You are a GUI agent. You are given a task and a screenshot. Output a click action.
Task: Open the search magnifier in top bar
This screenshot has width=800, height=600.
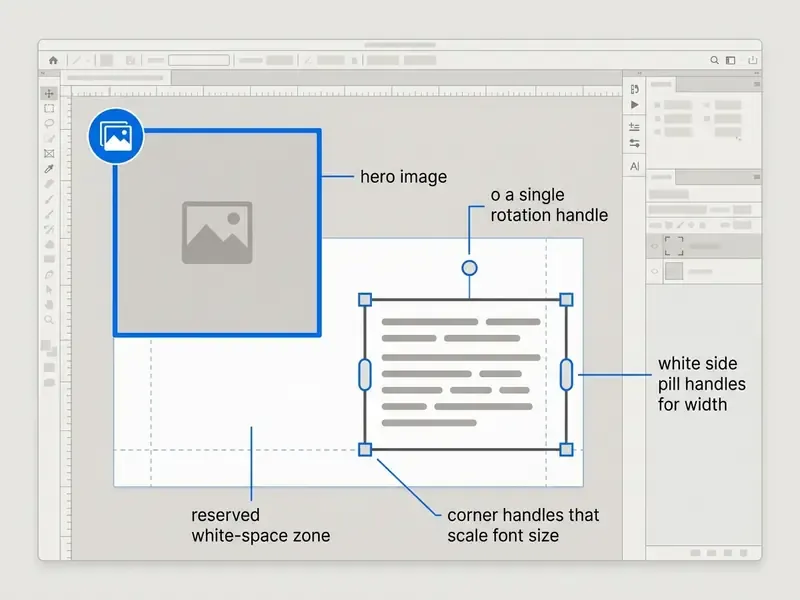(x=714, y=60)
